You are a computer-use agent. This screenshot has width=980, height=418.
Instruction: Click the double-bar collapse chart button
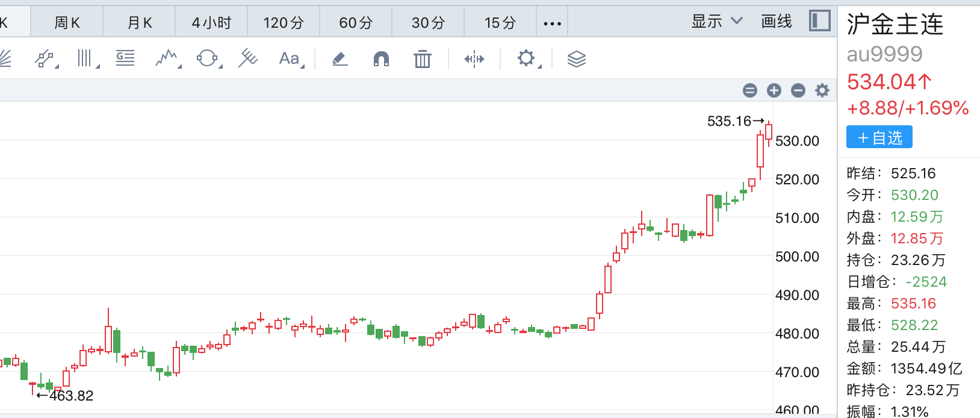750,90
